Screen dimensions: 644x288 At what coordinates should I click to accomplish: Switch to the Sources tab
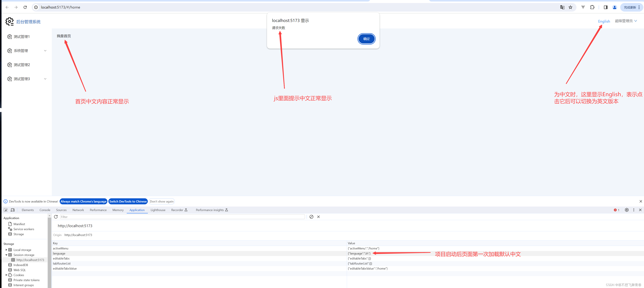click(x=61, y=210)
